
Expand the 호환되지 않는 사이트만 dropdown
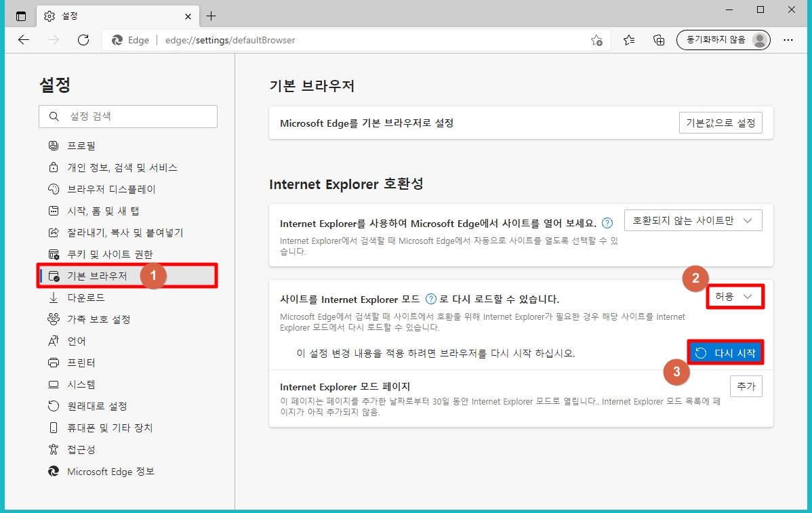coord(693,220)
